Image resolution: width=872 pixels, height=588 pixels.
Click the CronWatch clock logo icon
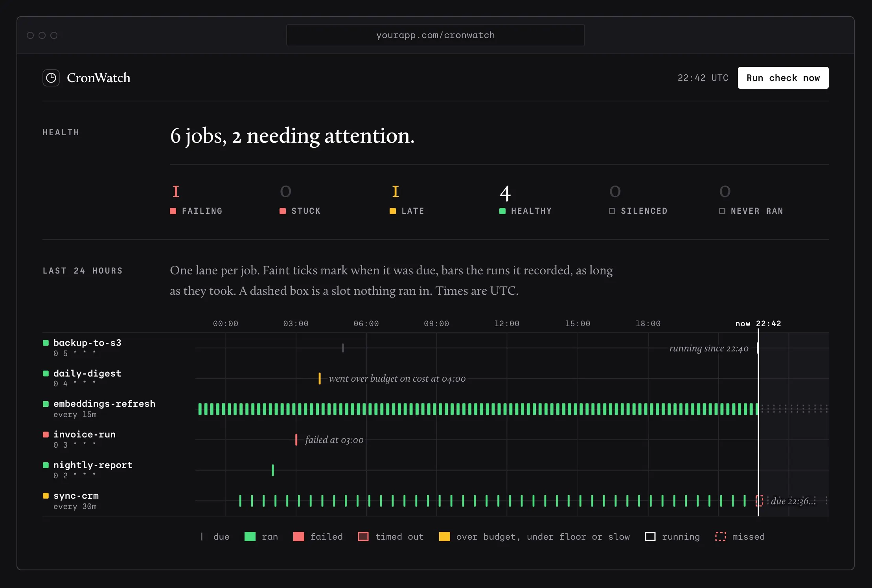point(51,78)
